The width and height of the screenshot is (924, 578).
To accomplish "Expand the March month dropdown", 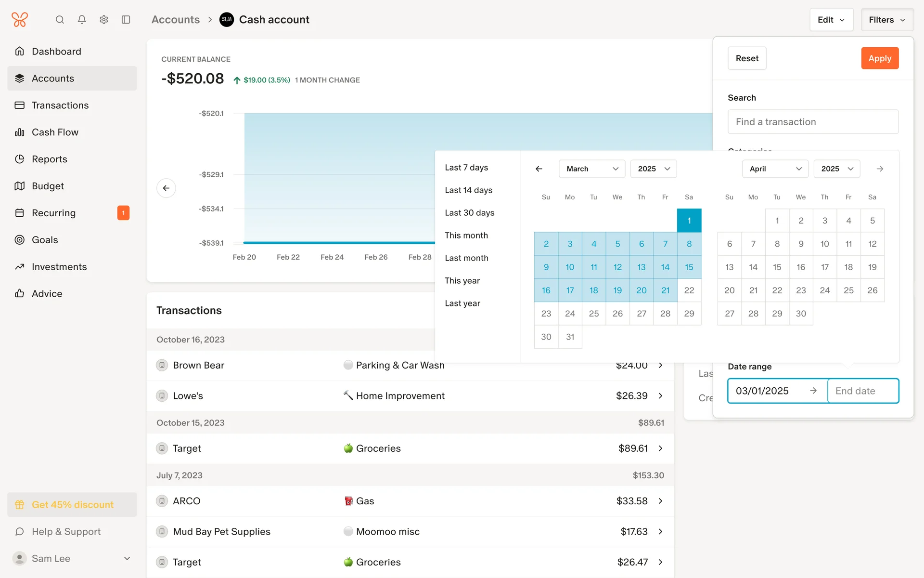I will tap(591, 169).
